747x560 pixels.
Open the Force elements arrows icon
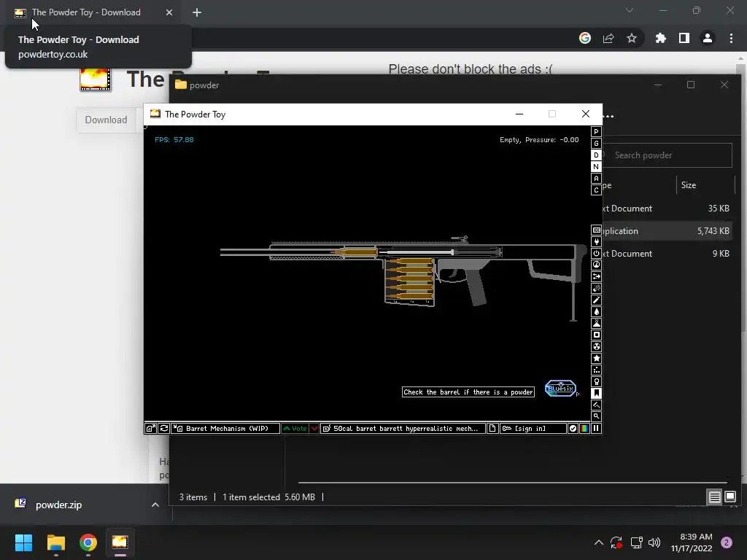click(596, 276)
